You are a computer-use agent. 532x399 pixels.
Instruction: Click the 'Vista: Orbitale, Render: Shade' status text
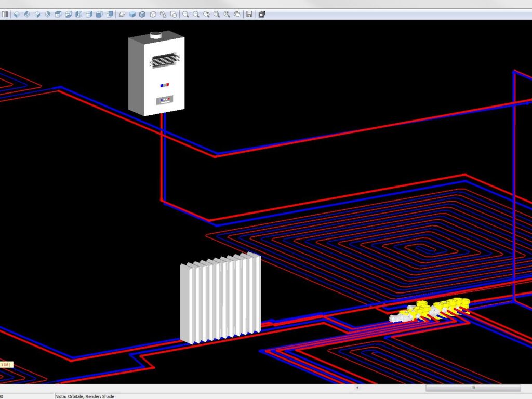pyautogui.click(x=85, y=396)
